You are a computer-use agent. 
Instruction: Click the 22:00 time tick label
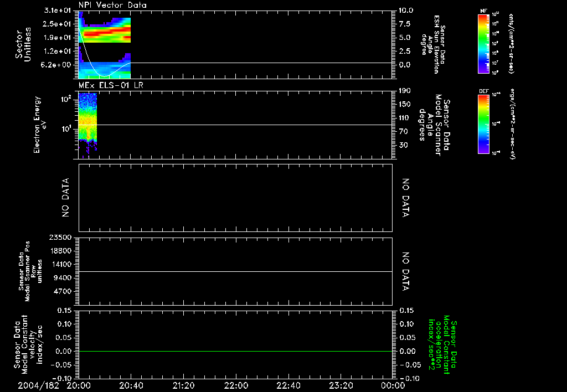[x=236, y=385]
